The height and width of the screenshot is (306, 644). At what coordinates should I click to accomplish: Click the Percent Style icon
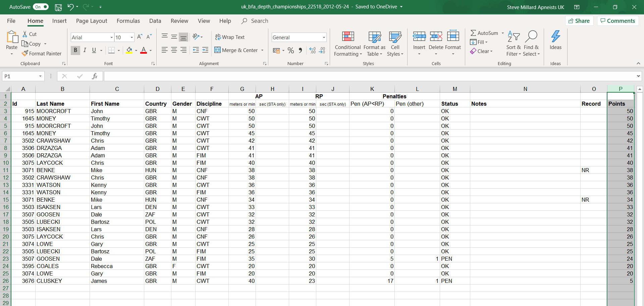(291, 50)
